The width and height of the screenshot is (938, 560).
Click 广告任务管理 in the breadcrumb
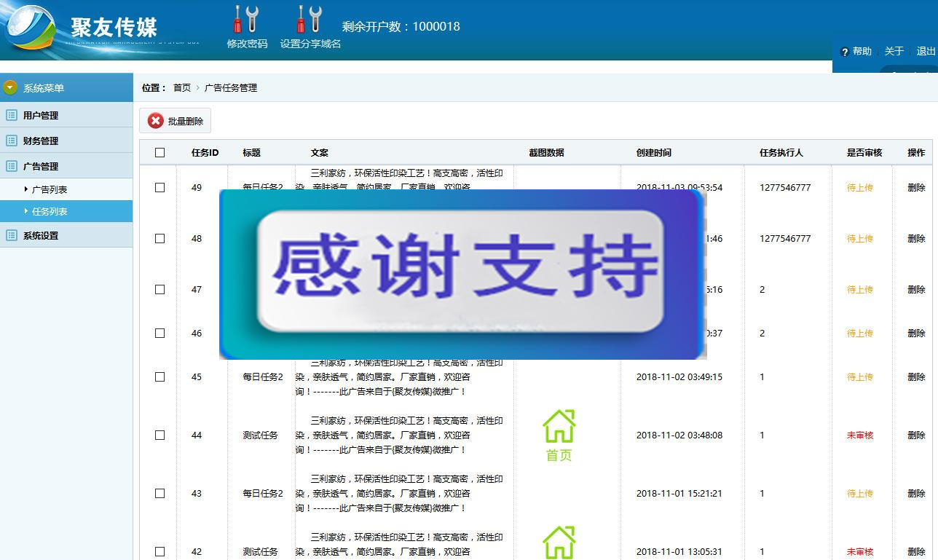pyautogui.click(x=231, y=87)
